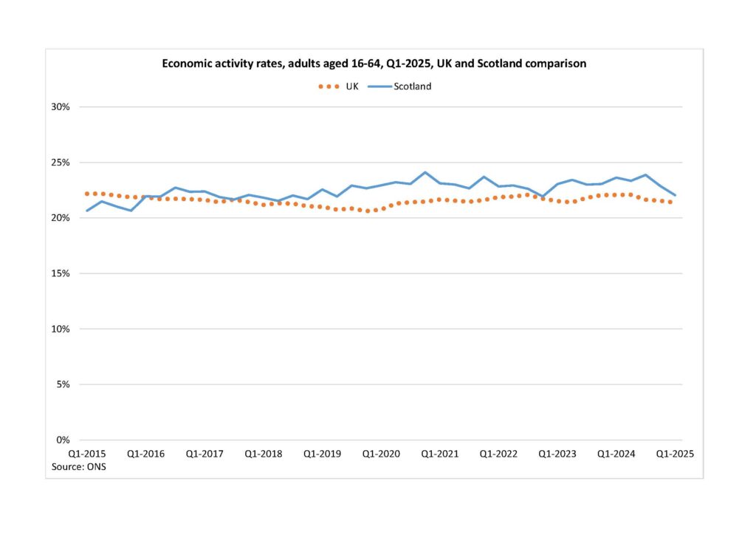
Task: Select the 20% y-axis label
Action: point(61,218)
